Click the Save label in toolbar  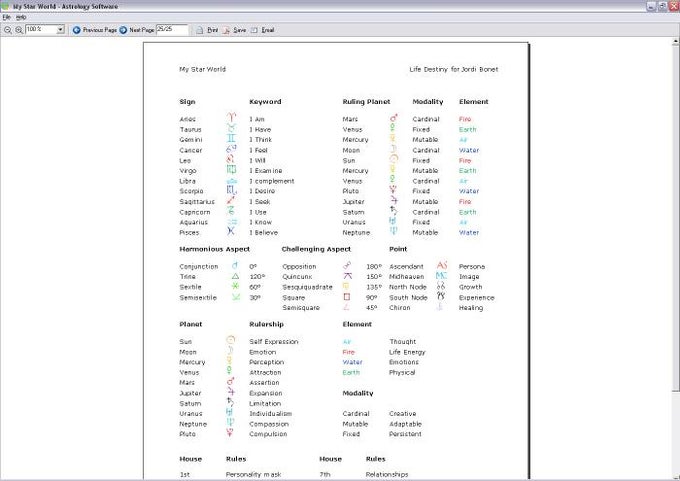[239, 30]
